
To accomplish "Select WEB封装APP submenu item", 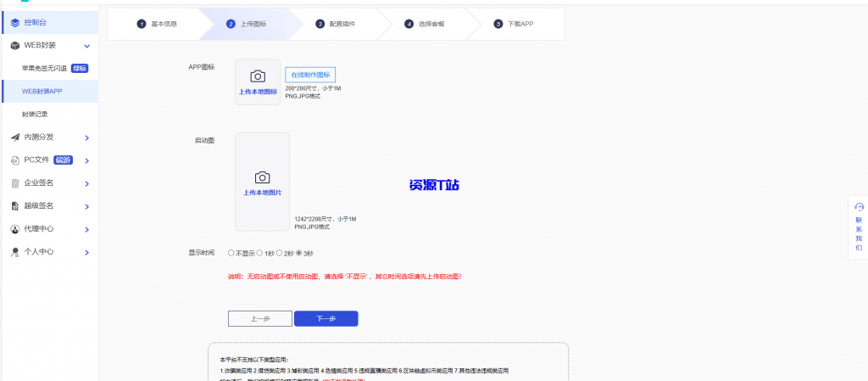I will point(49,92).
